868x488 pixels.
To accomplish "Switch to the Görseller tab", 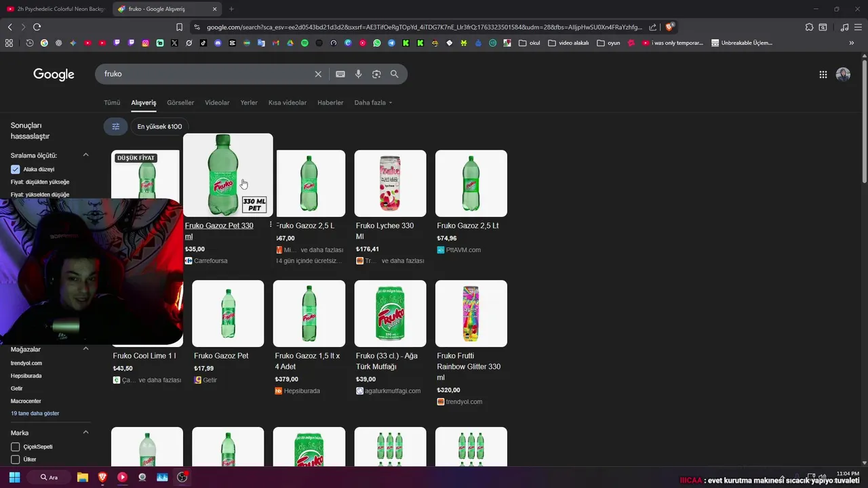I will click(180, 103).
